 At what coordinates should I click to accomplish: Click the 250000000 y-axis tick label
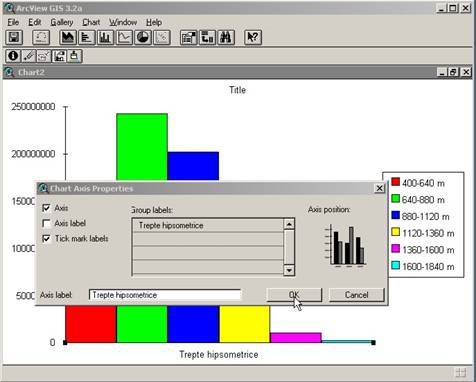coord(33,107)
